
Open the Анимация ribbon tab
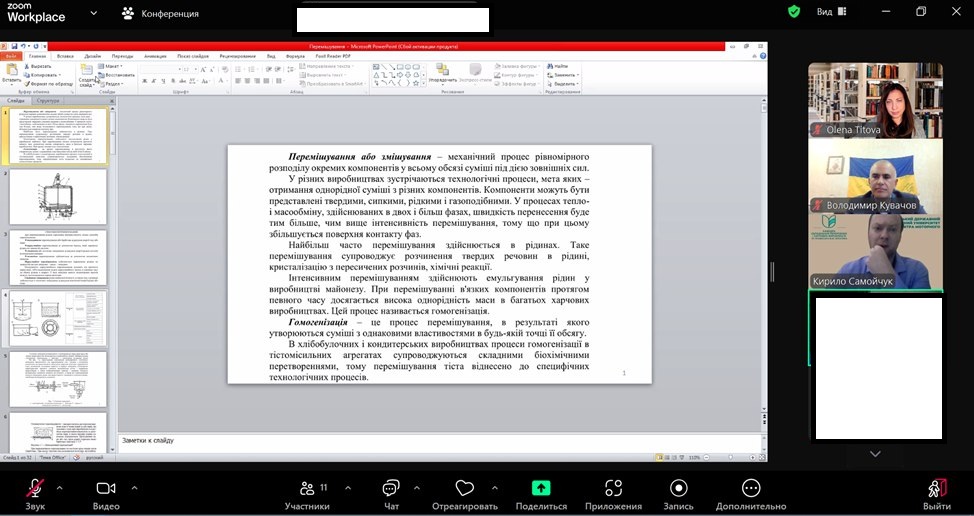(x=155, y=57)
